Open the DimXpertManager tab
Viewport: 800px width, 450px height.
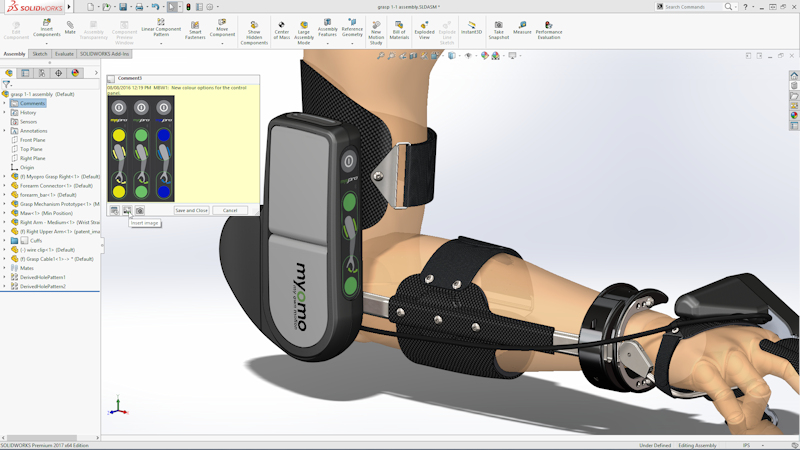coord(59,73)
